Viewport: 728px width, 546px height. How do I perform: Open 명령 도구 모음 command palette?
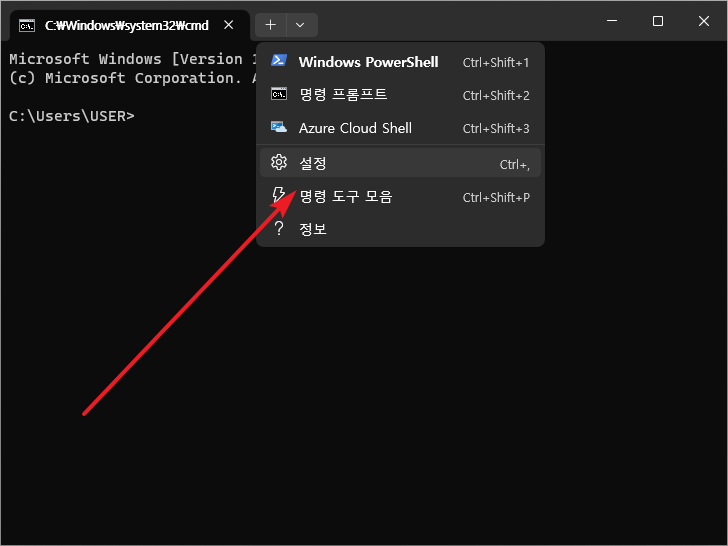click(400, 197)
